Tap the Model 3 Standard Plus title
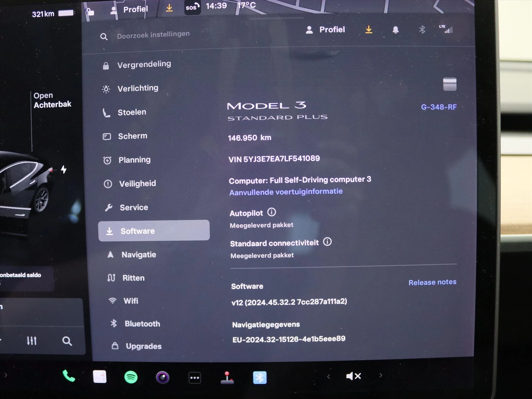This screenshot has width=532, height=399. [277, 111]
